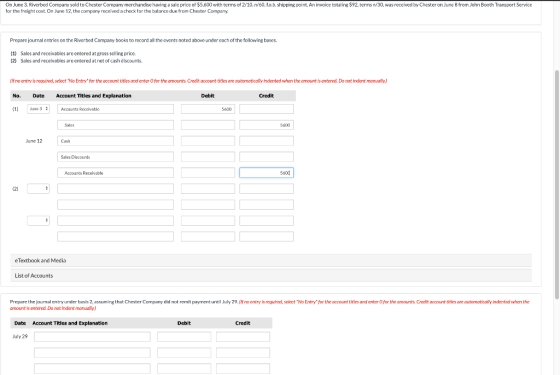Click the Accounts Receivable account field on June 3 row
560x375 pixels.
115,109
